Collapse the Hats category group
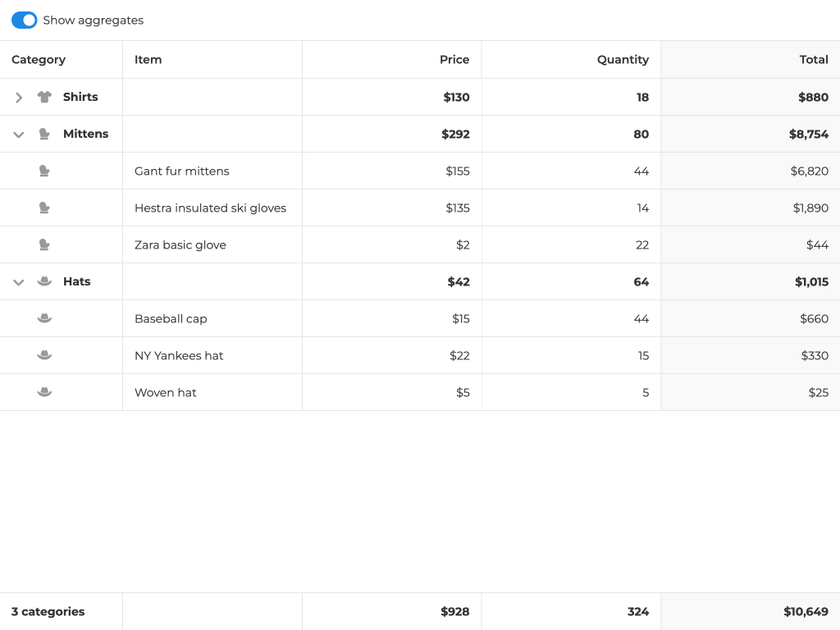 coord(19,282)
